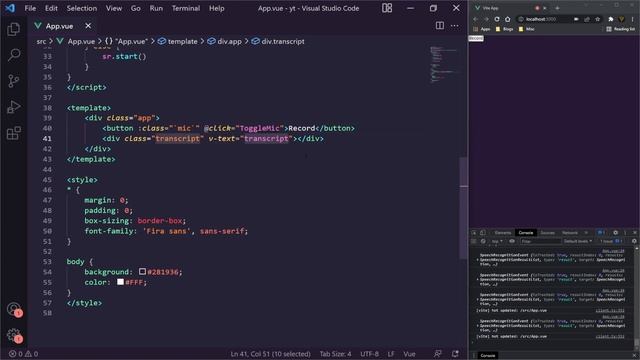Open the Blogs bookmark folder

[x=504, y=29]
